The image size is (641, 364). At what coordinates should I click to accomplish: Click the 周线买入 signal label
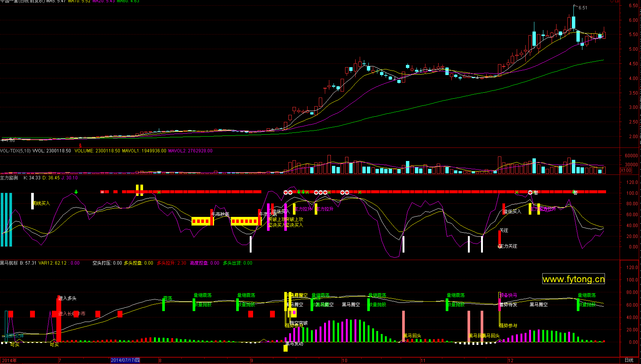tap(41, 203)
